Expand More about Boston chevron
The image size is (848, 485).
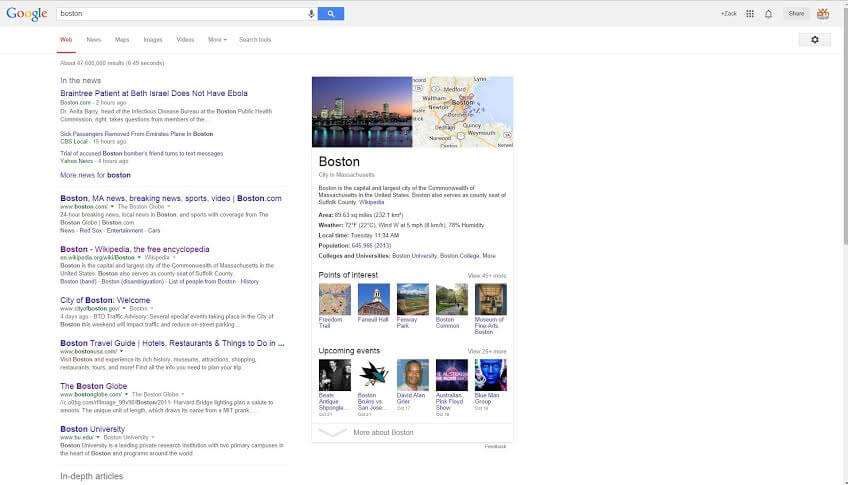333,433
